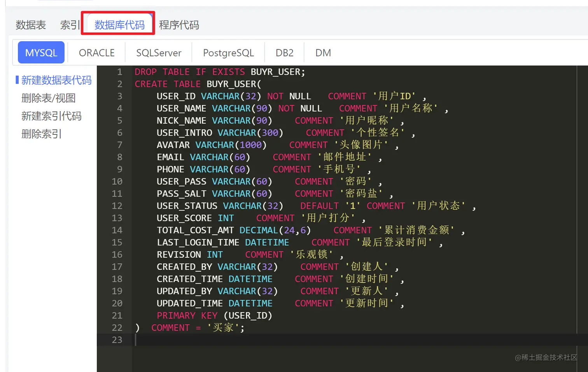Switch to SQLServer code tab
Screen dimensions: 588x372
[159, 52]
